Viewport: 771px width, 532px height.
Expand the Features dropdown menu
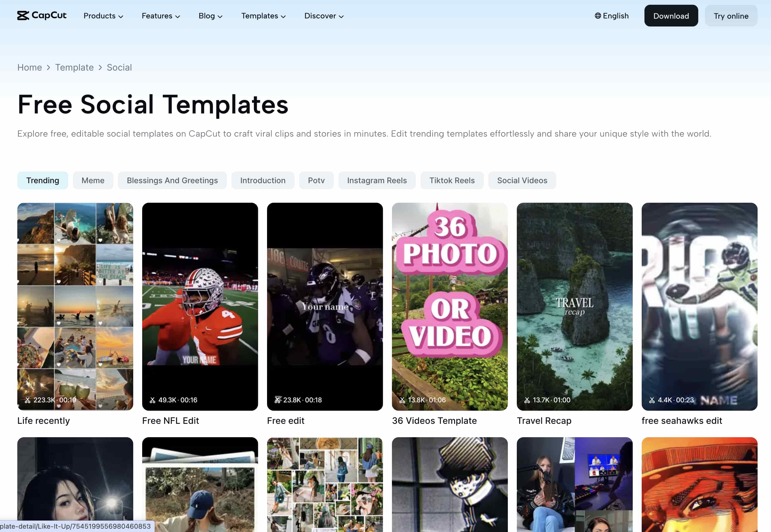[x=161, y=16]
